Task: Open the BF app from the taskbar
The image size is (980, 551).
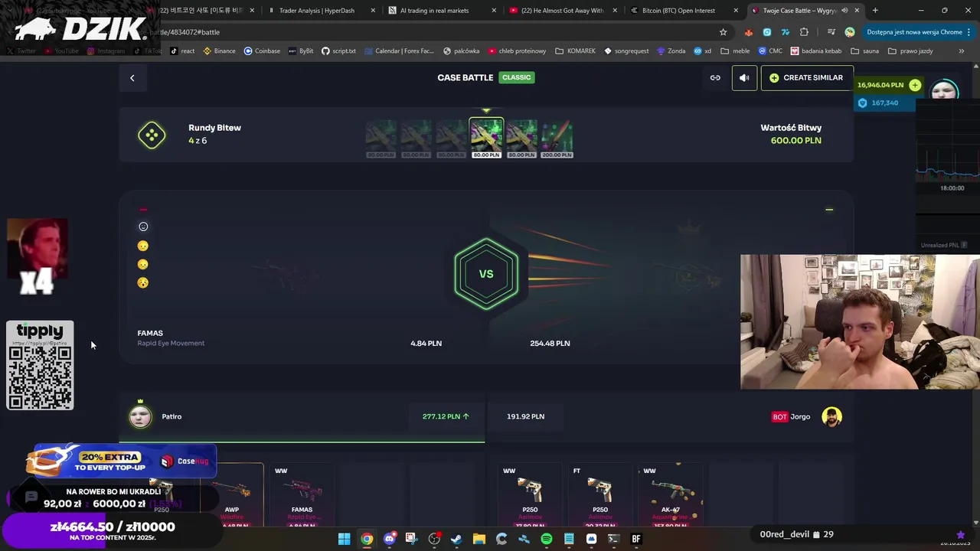Action: [635, 539]
